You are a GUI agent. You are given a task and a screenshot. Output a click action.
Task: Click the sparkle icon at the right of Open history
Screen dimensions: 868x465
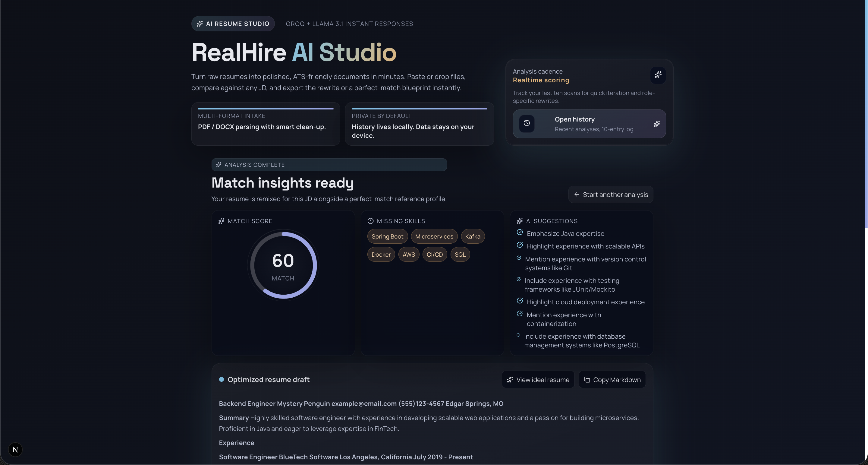click(656, 124)
